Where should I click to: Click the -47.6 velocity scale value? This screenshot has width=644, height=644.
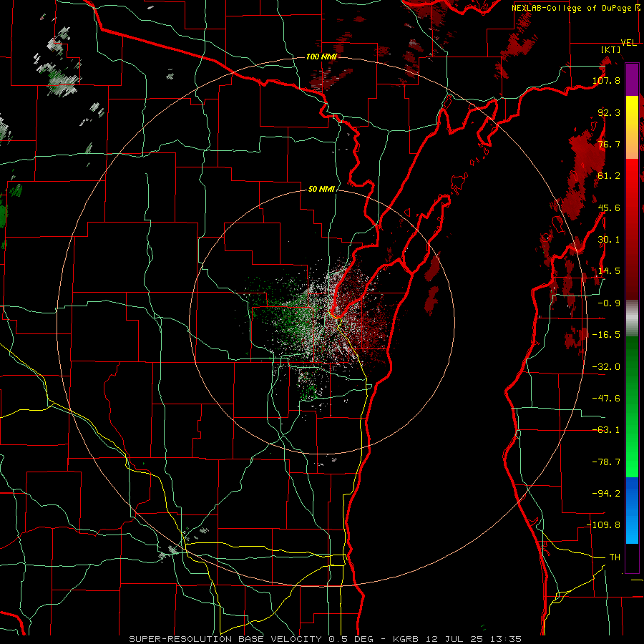click(607, 399)
